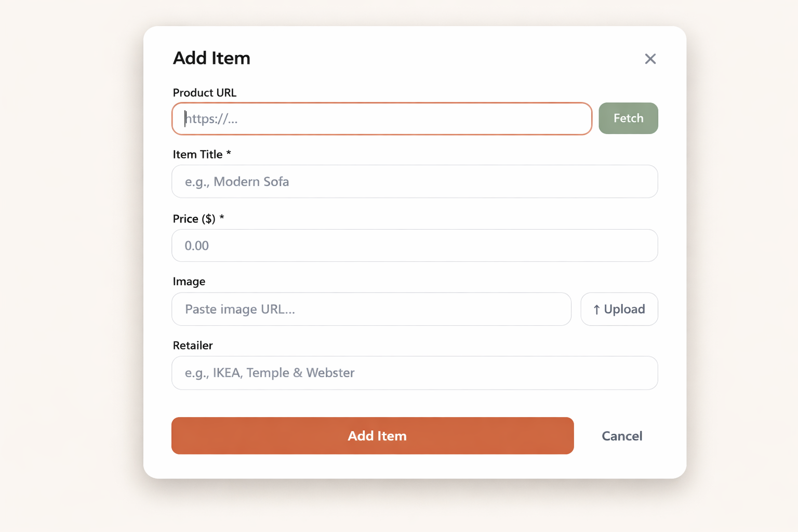798x532 pixels.
Task: Click the Image label text
Action: (x=189, y=282)
